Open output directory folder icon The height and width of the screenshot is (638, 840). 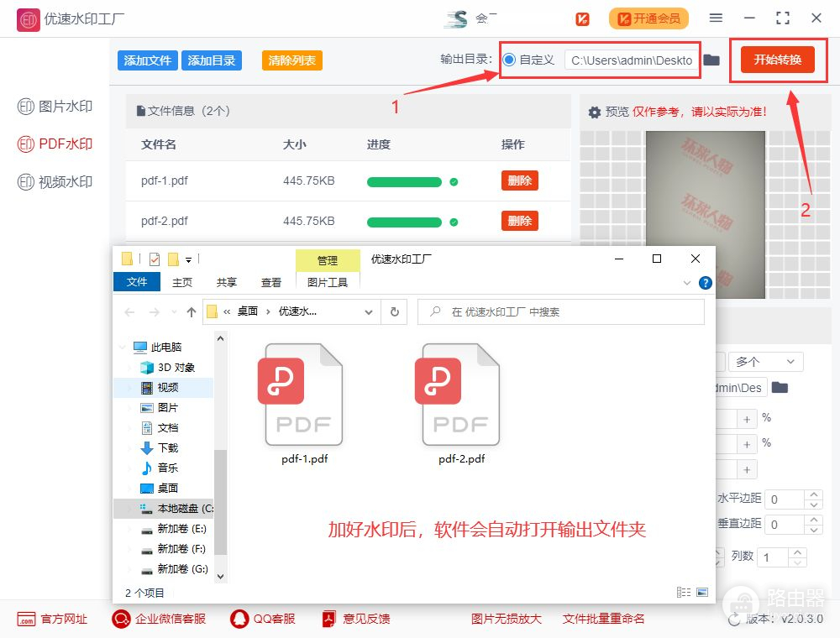[711, 60]
